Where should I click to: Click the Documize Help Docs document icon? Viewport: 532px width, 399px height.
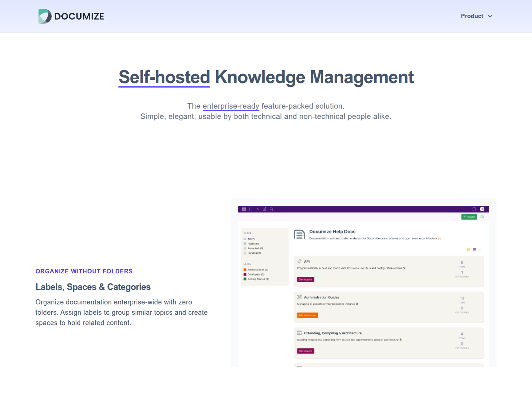click(299, 235)
